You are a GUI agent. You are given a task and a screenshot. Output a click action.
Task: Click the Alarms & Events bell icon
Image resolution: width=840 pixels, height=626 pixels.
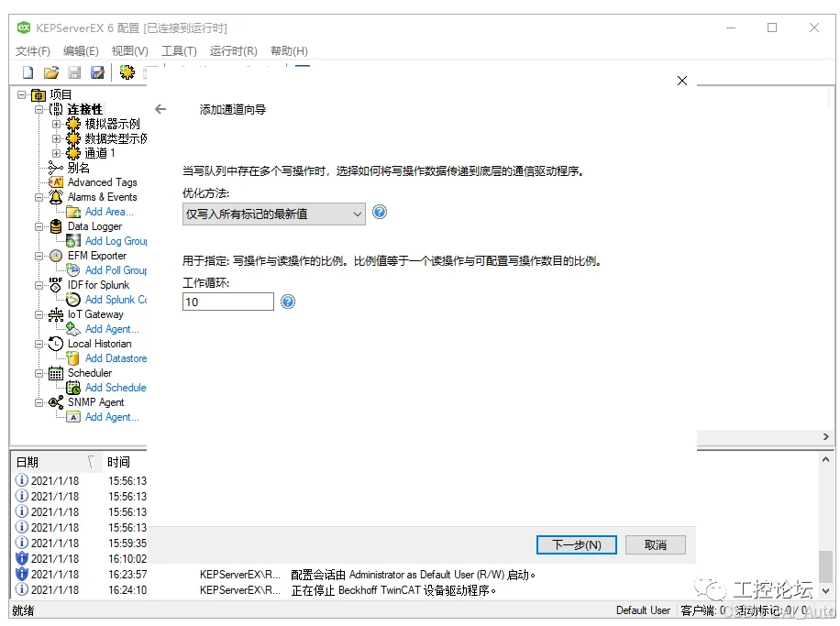click(56, 197)
